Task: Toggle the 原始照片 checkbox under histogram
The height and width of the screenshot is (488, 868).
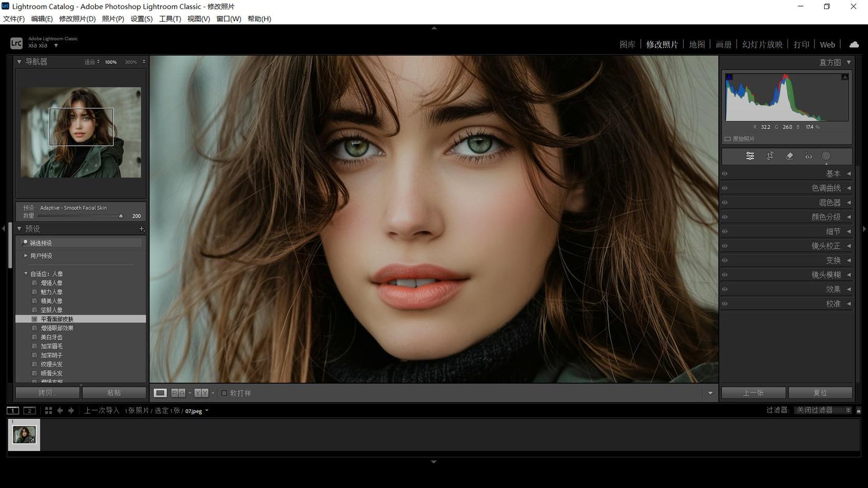Action: pyautogui.click(x=728, y=139)
